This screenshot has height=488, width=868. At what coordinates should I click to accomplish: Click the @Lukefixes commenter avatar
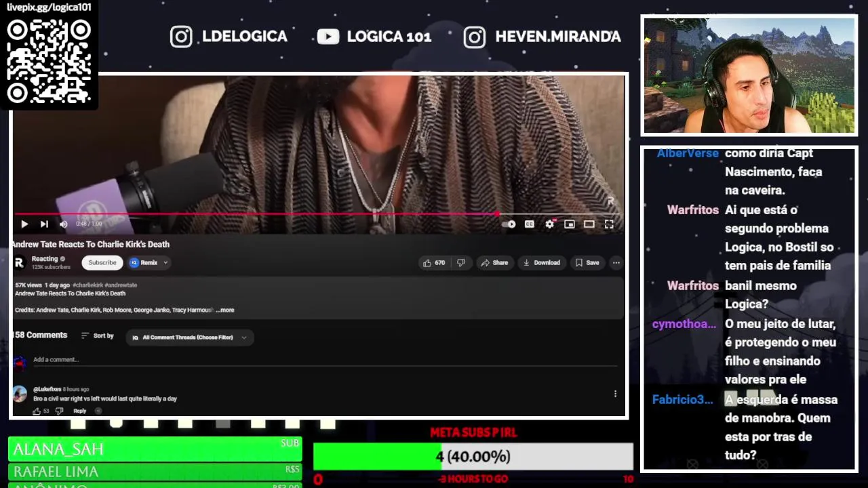(x=20, y=394)
